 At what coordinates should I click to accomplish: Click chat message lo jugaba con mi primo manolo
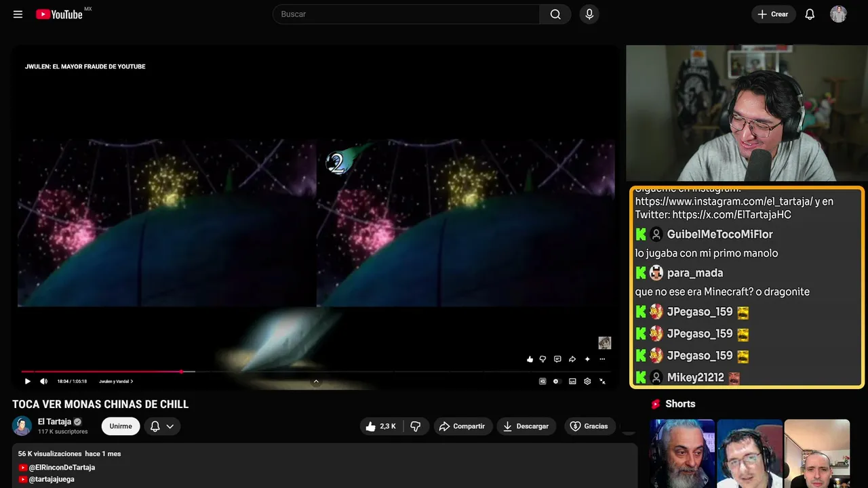click(707, 253)
